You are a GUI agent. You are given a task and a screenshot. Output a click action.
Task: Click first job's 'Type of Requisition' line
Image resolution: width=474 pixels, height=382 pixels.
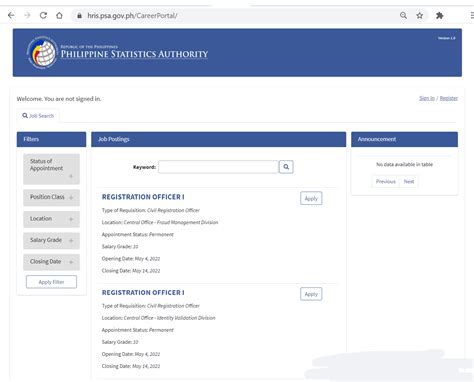point(151,210)
